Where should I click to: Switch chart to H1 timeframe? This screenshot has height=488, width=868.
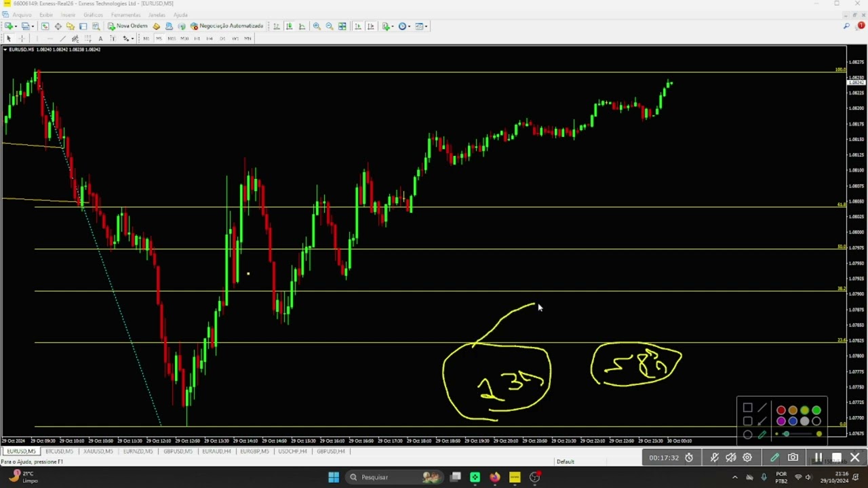tap(197, 38)
